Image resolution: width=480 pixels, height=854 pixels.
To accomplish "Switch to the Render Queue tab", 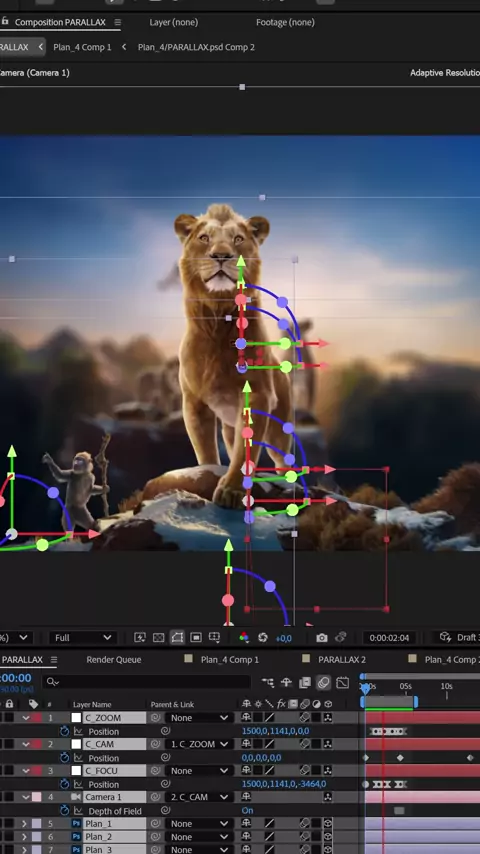I will [113, 660].
